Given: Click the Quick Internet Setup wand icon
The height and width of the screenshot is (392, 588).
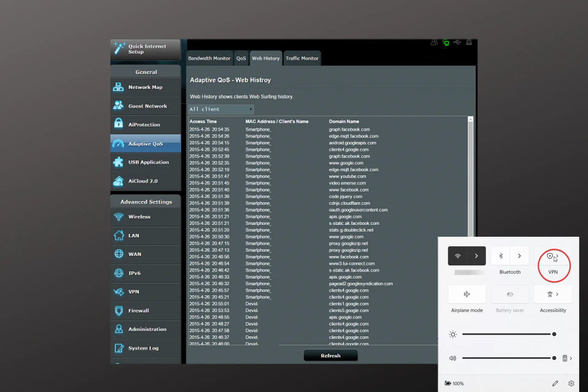Looking at the screenshot, I should click(120, 48).
